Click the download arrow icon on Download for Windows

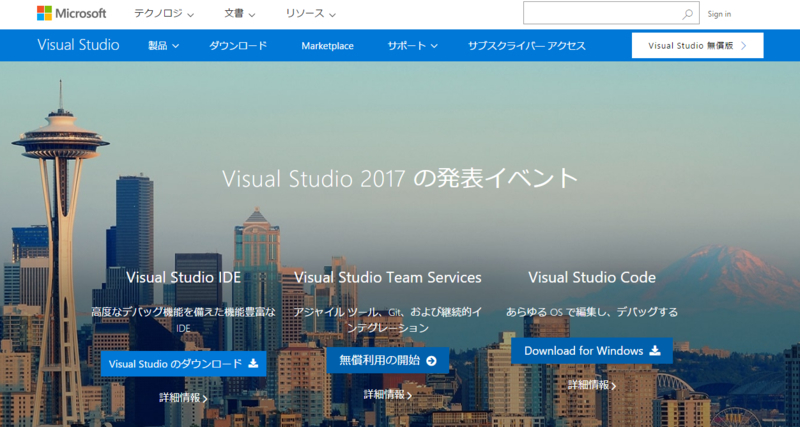655,350
